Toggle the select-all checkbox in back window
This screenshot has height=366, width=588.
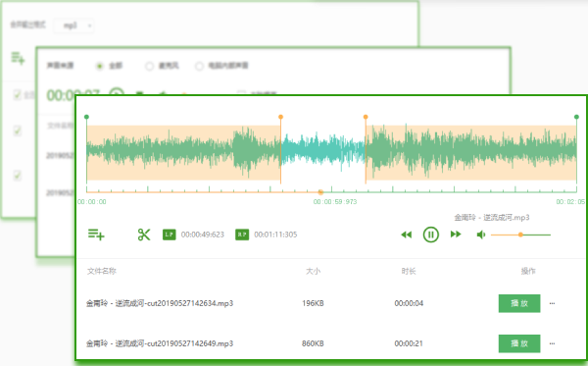point(18,94)
